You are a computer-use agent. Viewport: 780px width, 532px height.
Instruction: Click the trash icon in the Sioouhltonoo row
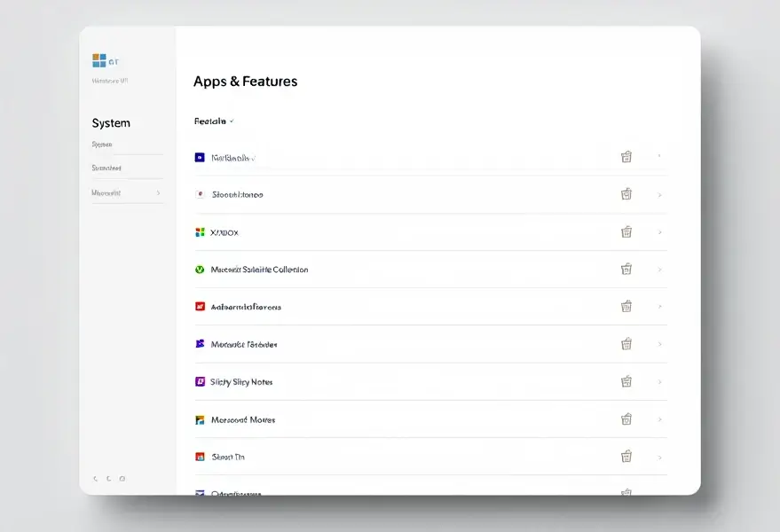point(626,194)
